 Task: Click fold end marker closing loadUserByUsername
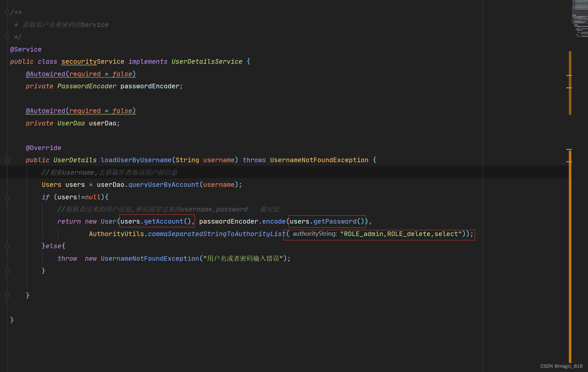(x=7, y=295)
